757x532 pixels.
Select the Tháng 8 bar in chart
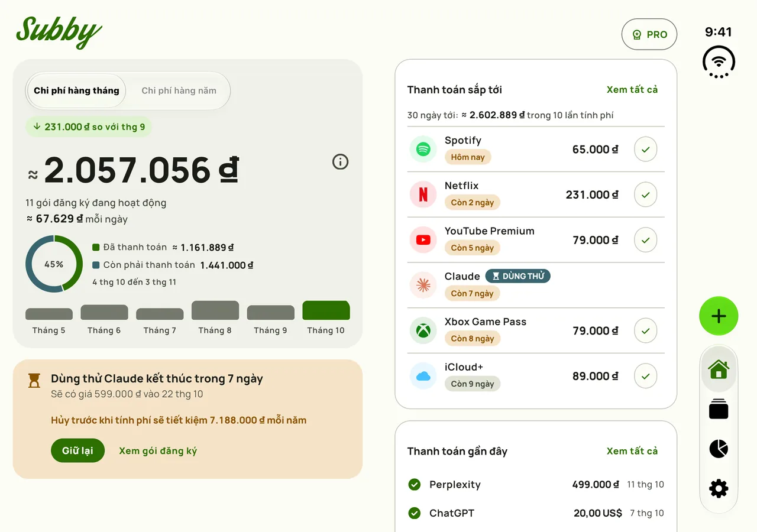click(x=215, y=310)
